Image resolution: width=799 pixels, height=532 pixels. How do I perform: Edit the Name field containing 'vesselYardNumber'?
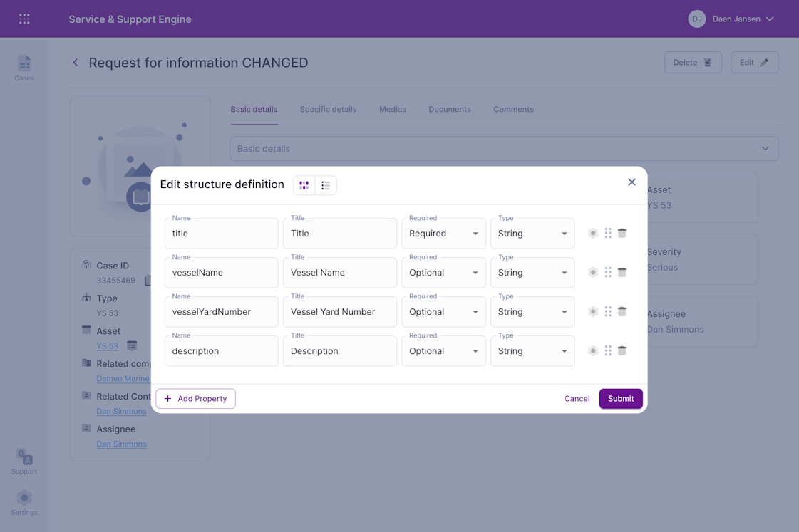click(221, 311)
